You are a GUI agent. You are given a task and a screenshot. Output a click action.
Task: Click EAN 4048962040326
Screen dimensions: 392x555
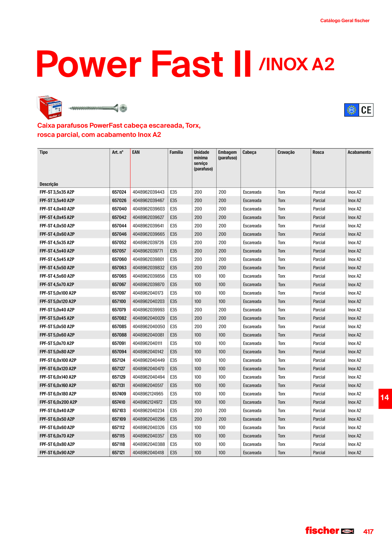click(x=149, y=427)
